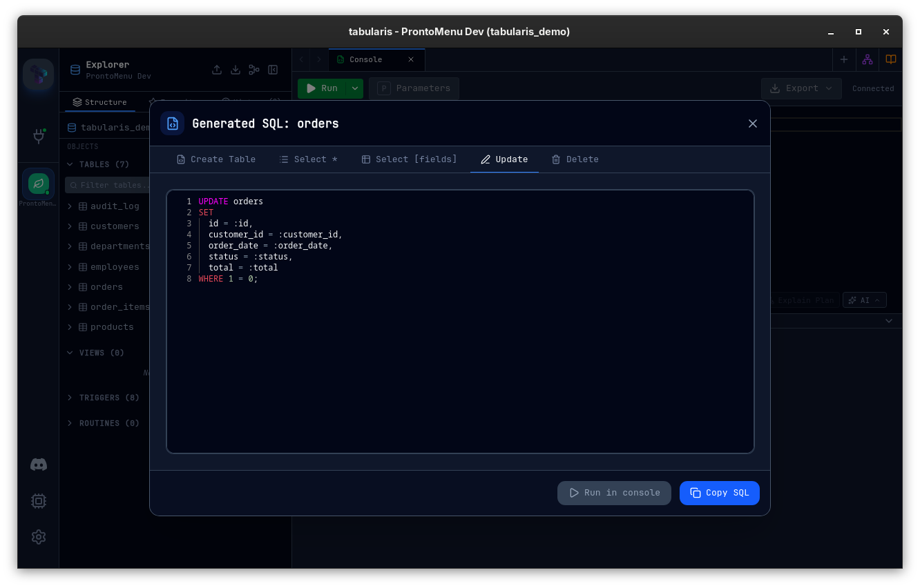Minimize the tabularis window

[x=831, y=32]
